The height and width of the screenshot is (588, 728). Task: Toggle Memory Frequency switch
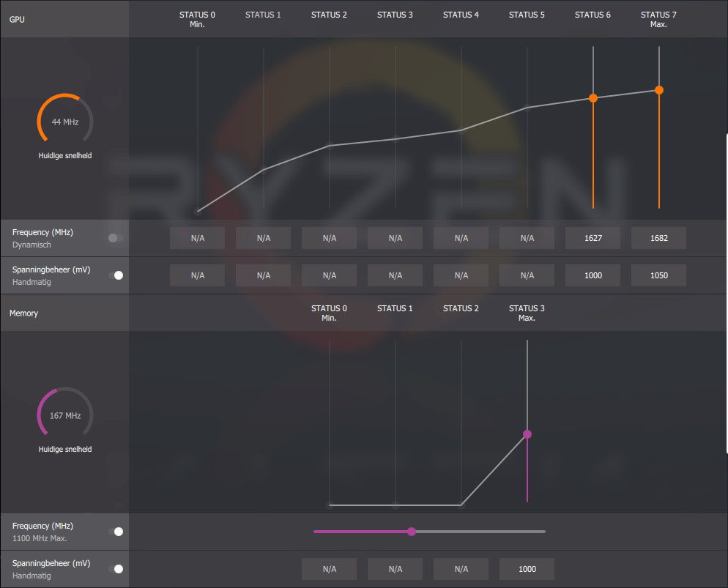click(x=116, y=532)
